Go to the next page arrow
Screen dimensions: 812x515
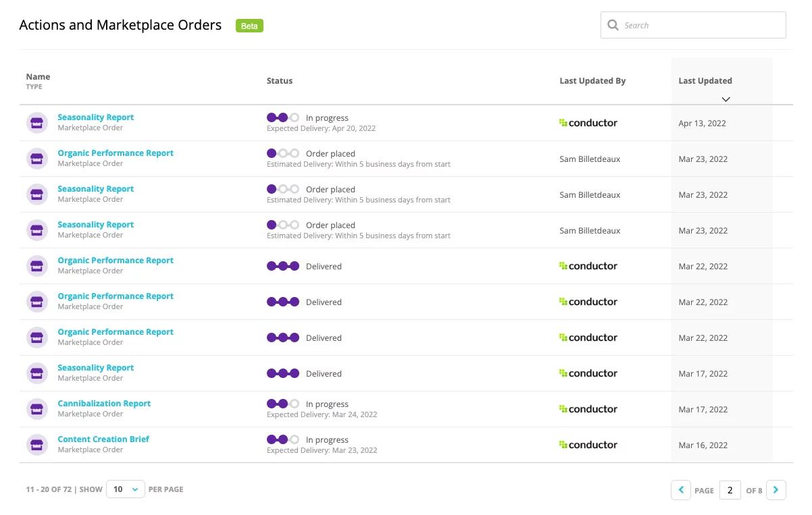tap(776, 490)
